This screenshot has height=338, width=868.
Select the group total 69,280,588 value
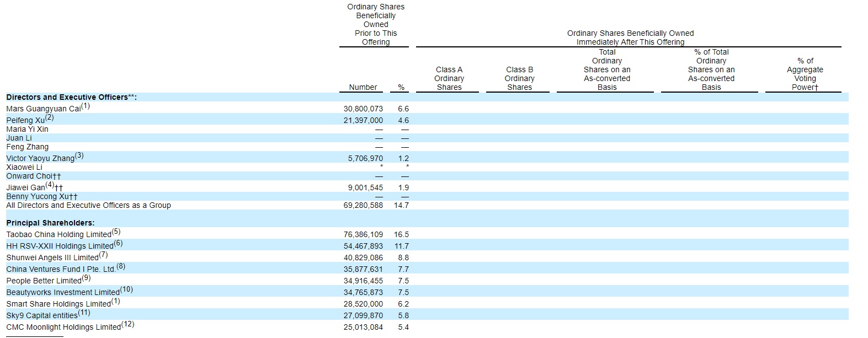[363, 205]
